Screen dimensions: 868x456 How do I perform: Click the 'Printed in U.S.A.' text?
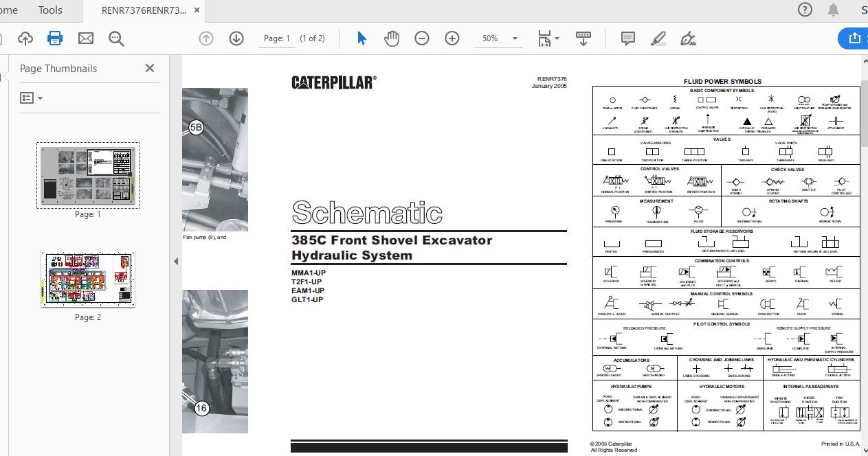pyautogui.click(x=841, y=444)
